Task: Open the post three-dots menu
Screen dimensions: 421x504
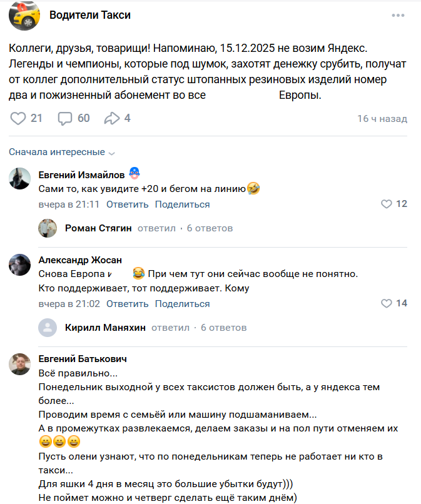Action: [398, 15]
